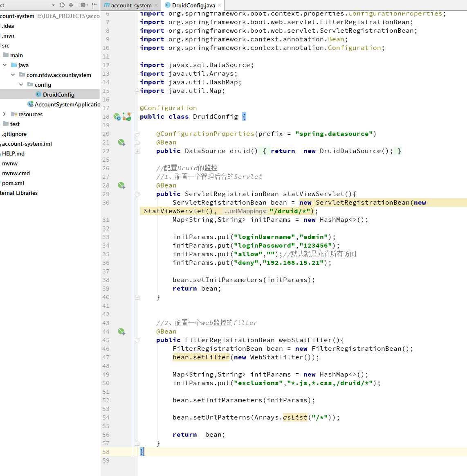The height and width of the screenshot is (476, 467).
Task: Collapse the fold marker at line 21
Action: pos(137,142)
